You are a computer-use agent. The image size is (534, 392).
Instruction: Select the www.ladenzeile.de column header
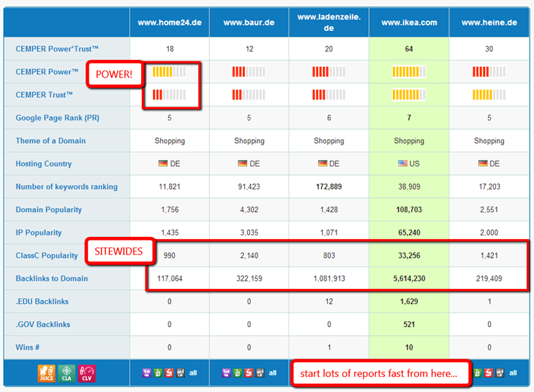click(329, 23)
